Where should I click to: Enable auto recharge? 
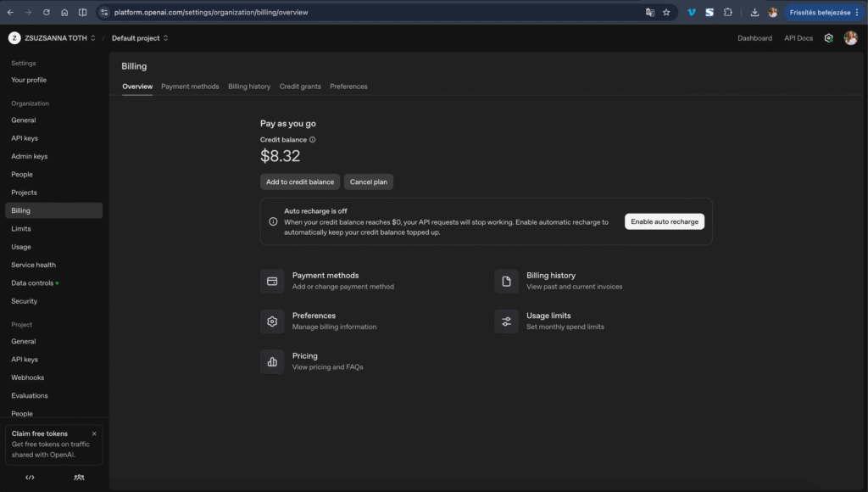(x=665, y=221)
